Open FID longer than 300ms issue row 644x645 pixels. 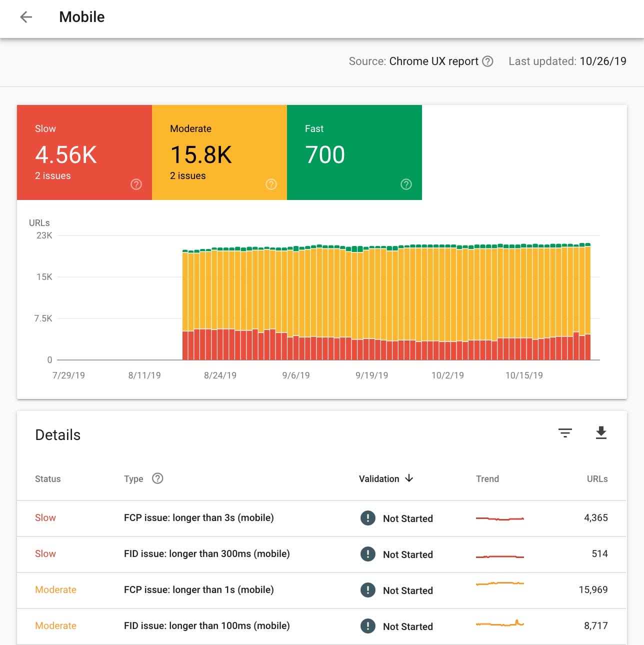pos(206,554)
